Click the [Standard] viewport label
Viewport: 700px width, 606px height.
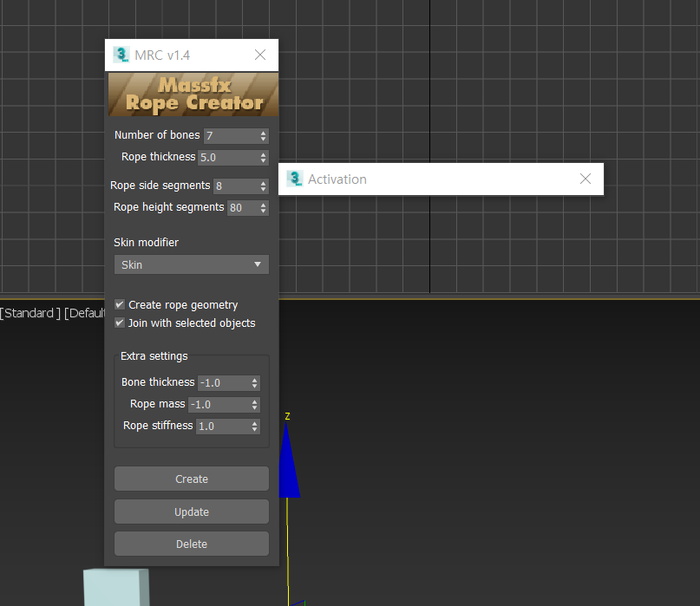[29, 313]
